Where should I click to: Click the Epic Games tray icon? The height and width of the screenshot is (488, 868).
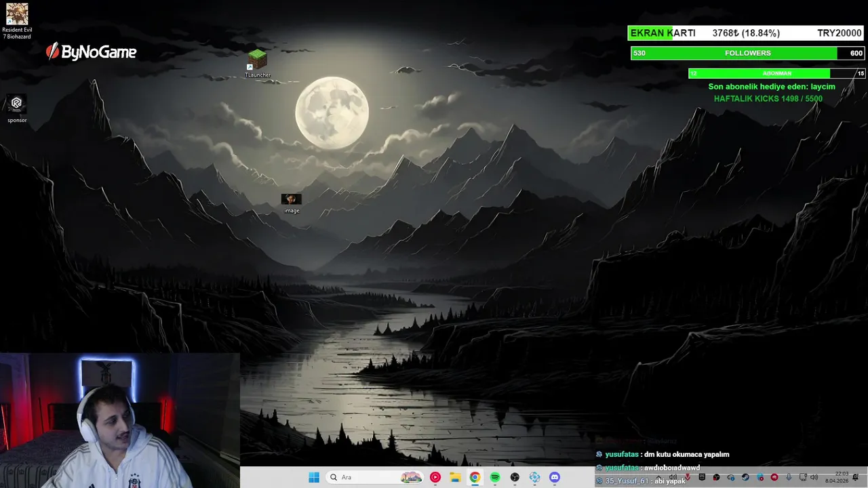point(702,477)
